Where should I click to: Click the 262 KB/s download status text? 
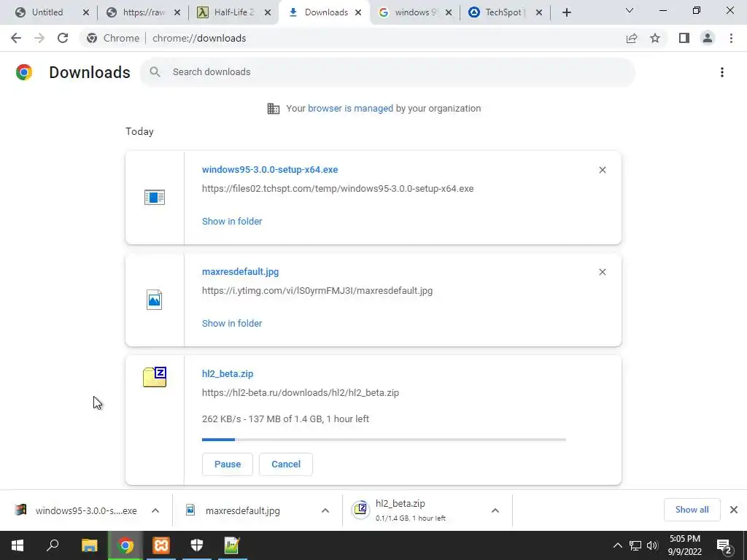(285, 419)
